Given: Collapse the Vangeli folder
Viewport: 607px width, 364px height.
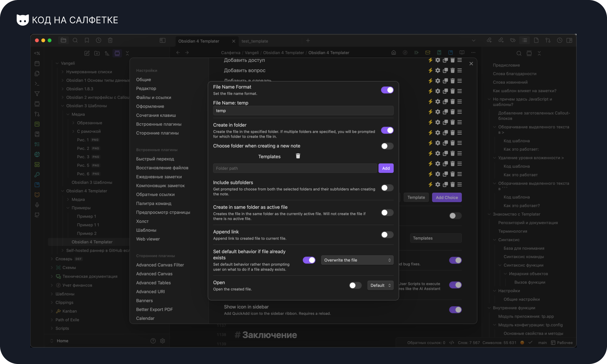Looking at the screenshot, I should pyautogui.click(x=57, y=64).
